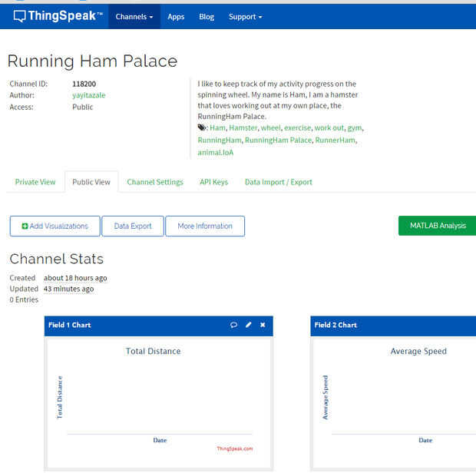Click the Data Export button
Image resolution: width=476 pixels, height=476 pixels.
[133, 226]
